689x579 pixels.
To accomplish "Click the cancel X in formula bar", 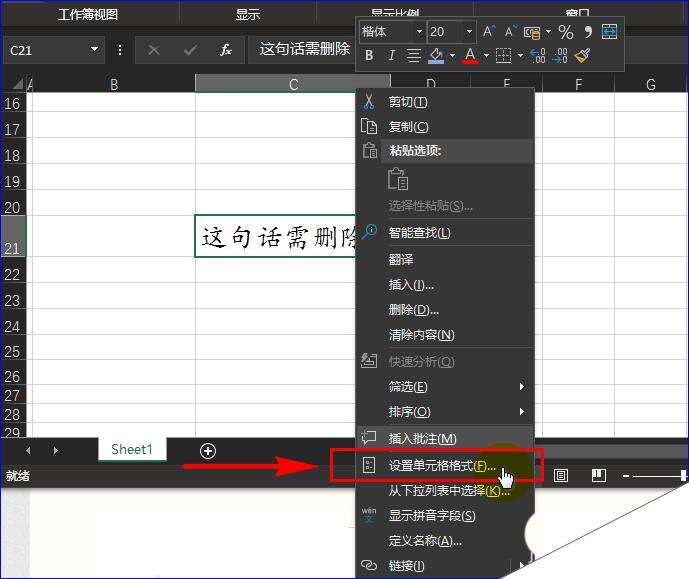I will [x=154, y=50].
